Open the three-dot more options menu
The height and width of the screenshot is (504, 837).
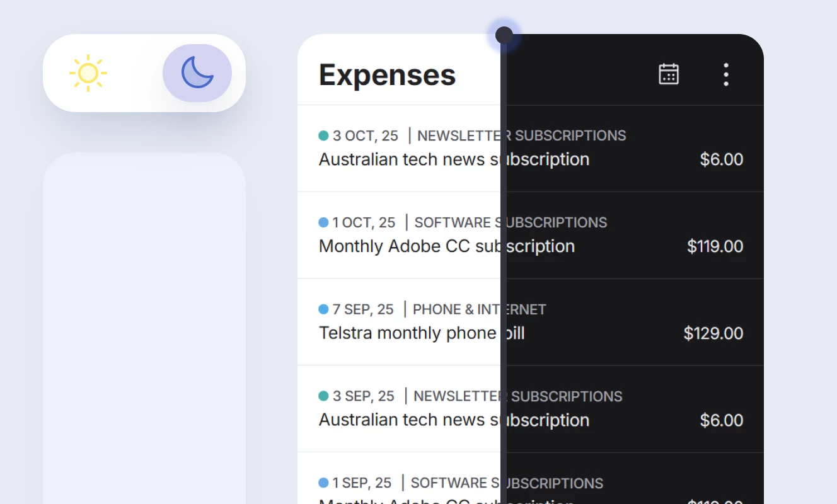point(726,74)
